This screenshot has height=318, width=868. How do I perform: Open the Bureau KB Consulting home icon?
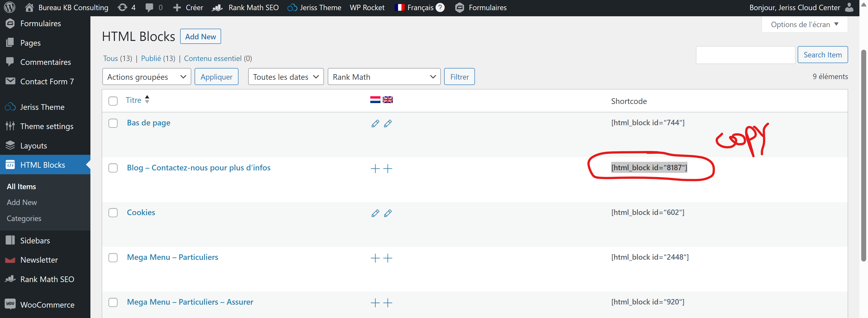29,7
